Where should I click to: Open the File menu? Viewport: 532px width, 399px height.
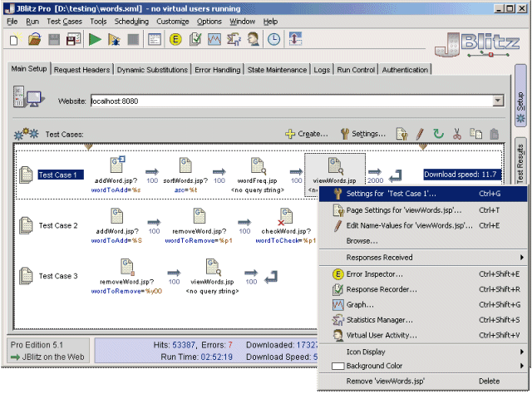[12, 22]
